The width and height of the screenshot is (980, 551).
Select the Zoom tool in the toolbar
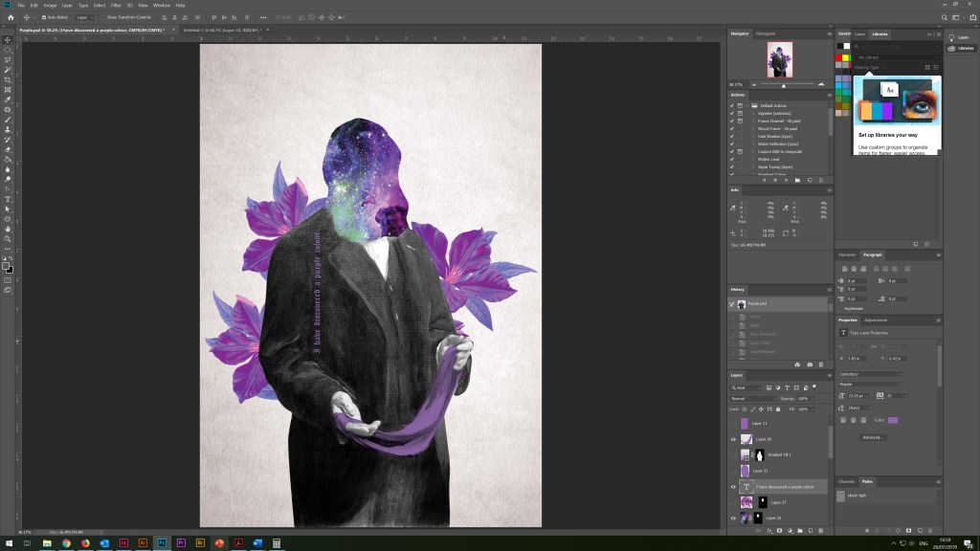click(x=8, y=239)
